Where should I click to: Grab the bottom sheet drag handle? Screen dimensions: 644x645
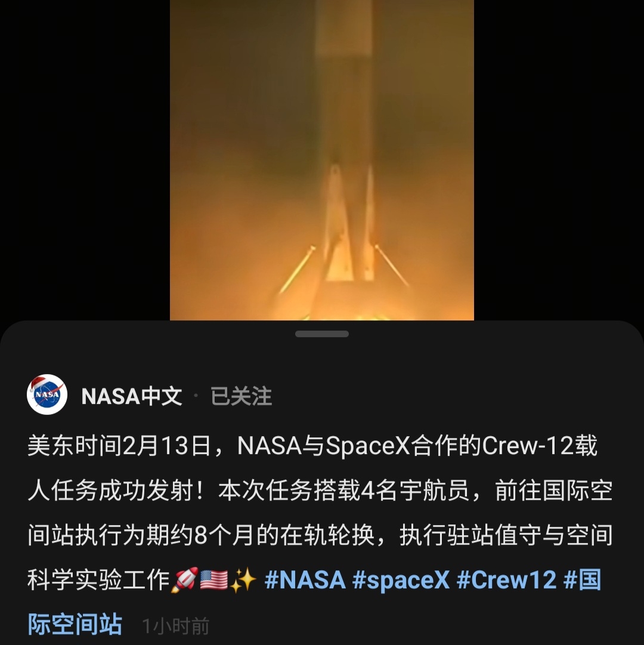322,334
